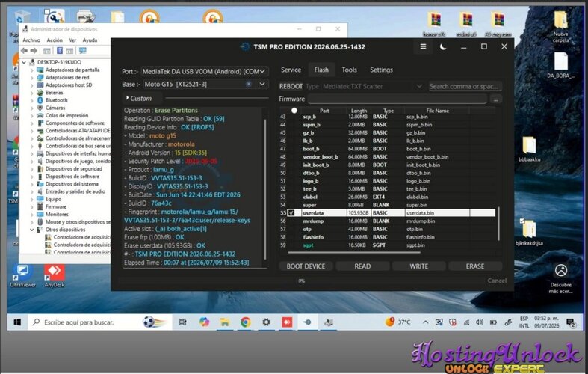
Task: Open Acción menu in Device Manager
Action: pos(55,40)
